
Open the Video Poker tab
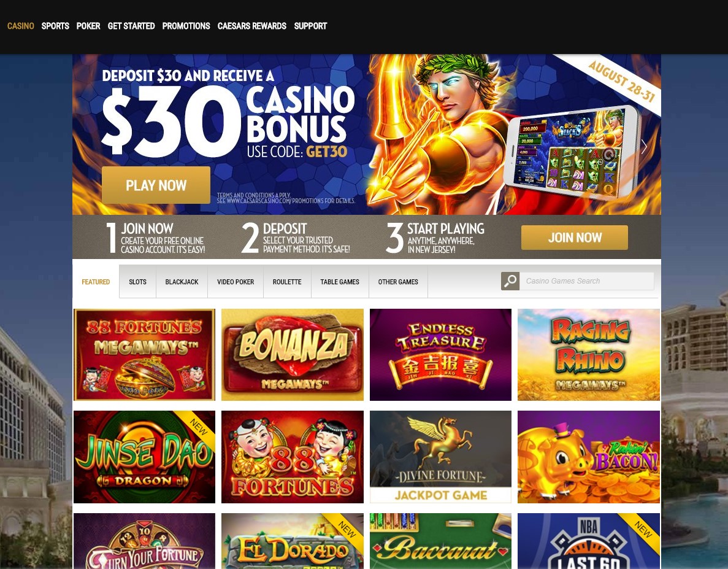click(x=236, y=282)
